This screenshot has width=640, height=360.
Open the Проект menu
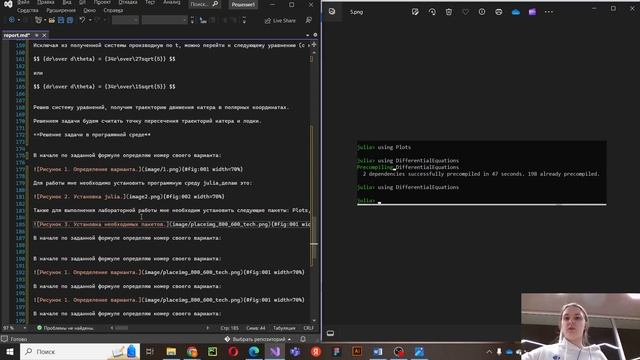pos(102,2)
